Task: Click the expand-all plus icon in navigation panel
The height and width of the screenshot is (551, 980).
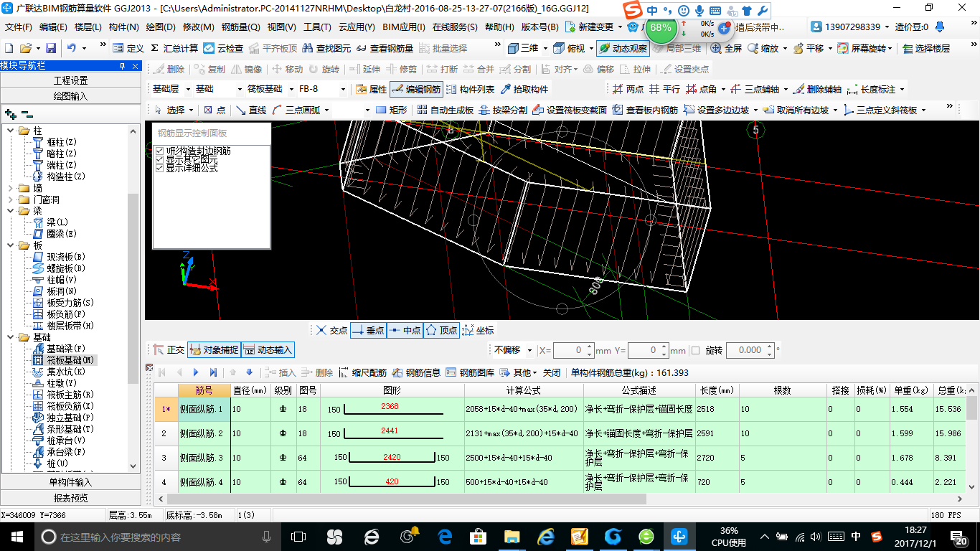Action: coord(10,113)
